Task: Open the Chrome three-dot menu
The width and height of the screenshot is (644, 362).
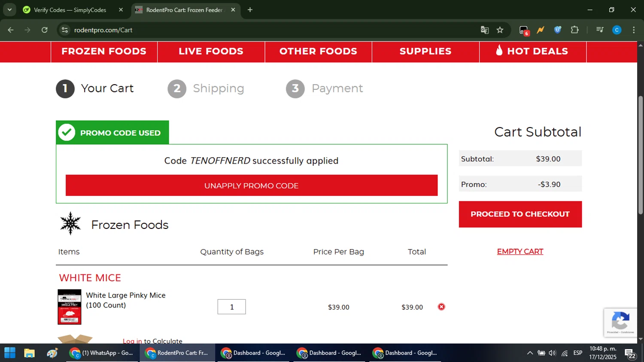Action: tap(634, 30)
